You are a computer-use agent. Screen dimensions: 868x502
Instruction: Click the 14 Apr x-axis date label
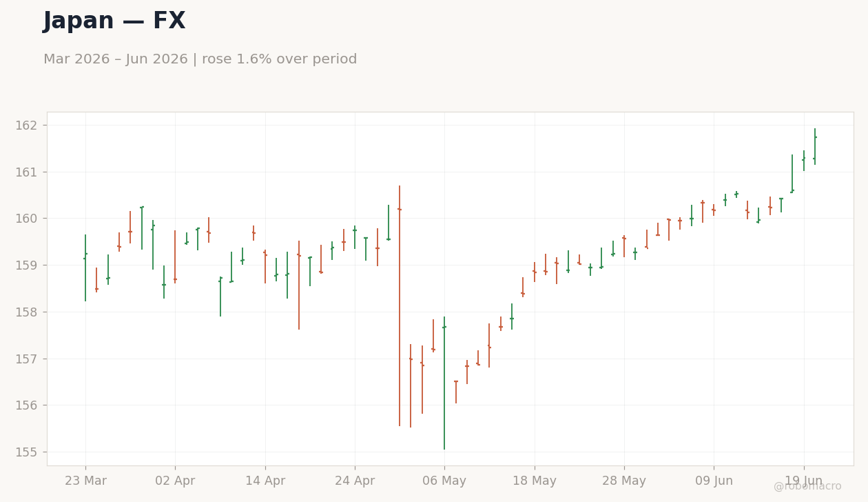[x=265, y=481]
